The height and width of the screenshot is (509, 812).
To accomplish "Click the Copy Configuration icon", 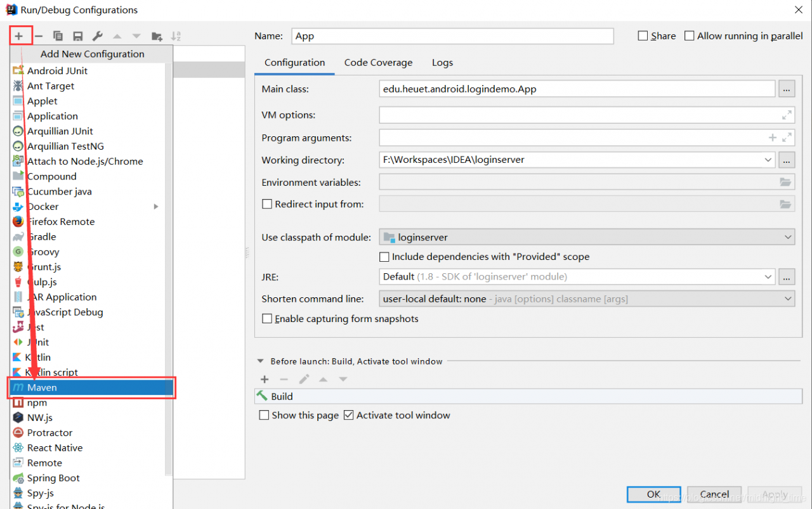I will [58, 36].
